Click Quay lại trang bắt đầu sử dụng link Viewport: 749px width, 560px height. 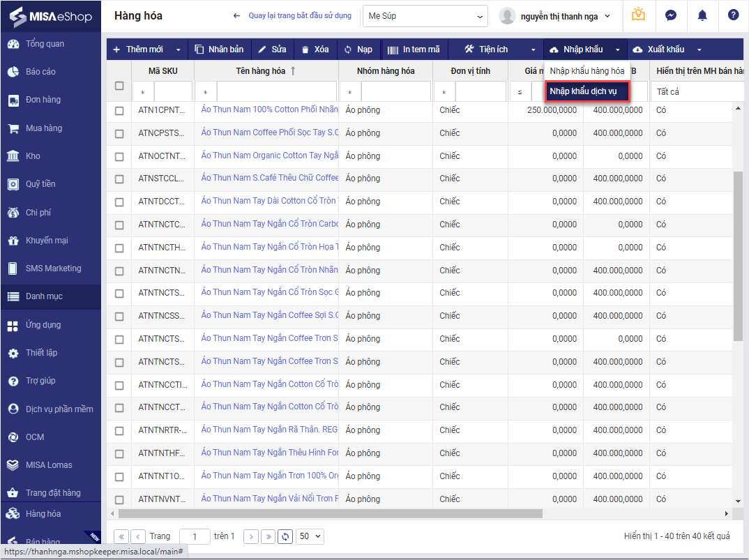coord(293,15)
